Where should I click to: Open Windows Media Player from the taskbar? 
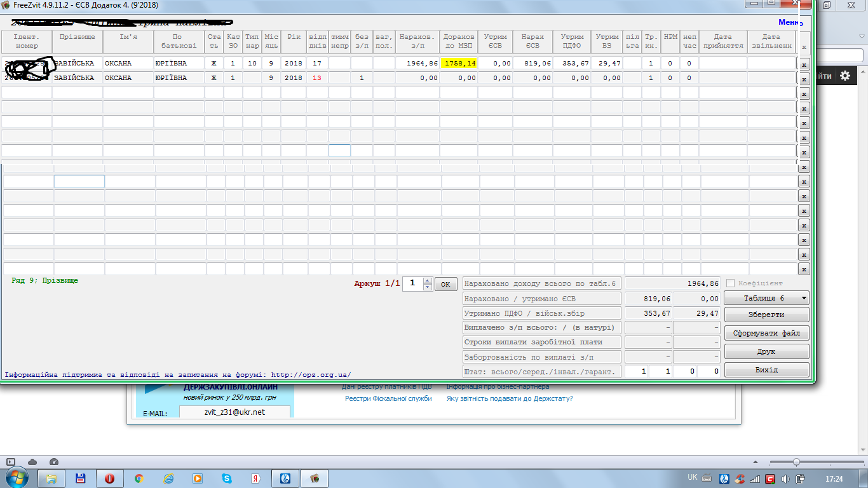[x=197, y=478]
